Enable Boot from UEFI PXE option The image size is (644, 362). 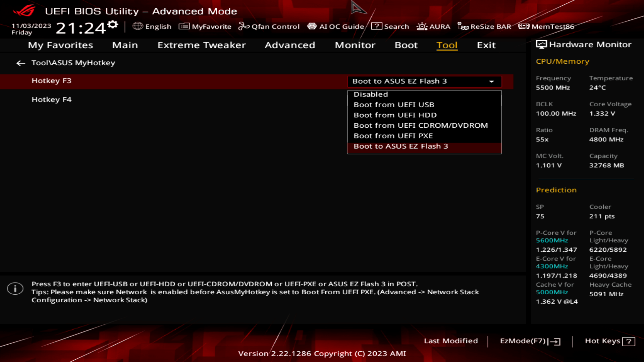[x=393, y=136]
